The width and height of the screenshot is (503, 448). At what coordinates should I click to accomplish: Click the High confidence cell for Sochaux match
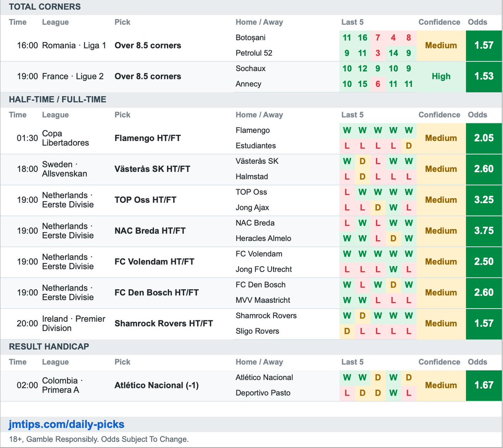click(x=441, y=76)
